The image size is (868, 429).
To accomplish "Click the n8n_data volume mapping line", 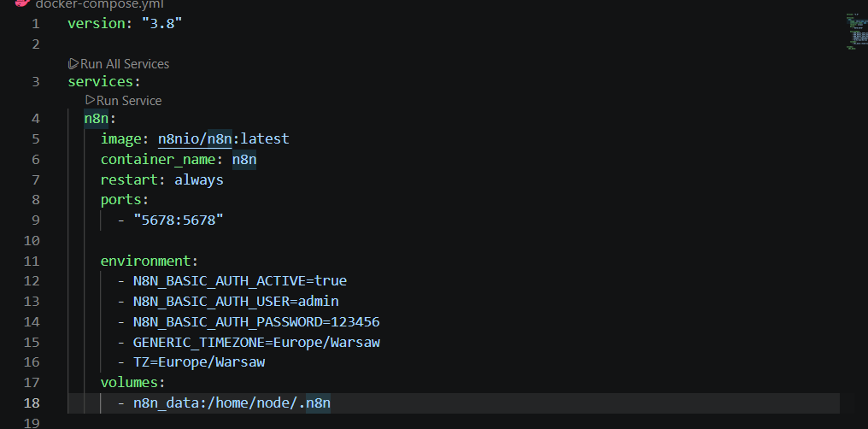I will tap(232, 403).
